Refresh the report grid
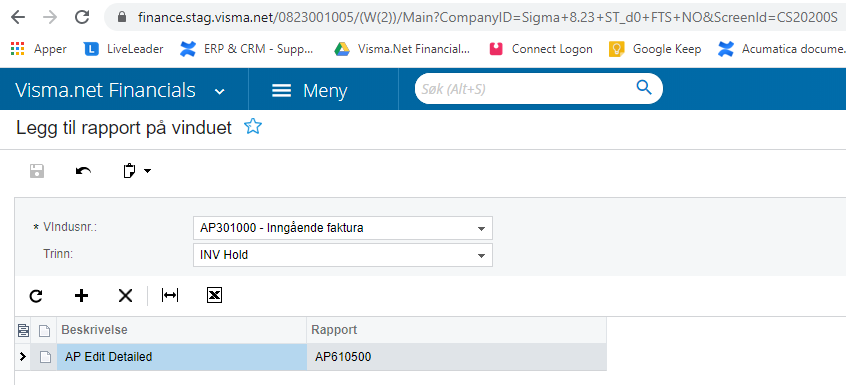Image resolution: width=846 pixels, height=385 pixels. tap(36, 295)
